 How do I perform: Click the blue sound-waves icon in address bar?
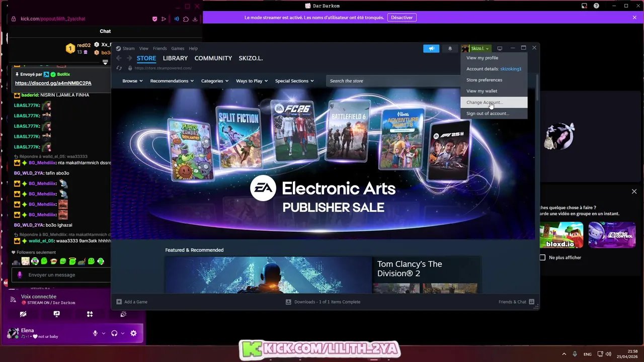point(177,19)
